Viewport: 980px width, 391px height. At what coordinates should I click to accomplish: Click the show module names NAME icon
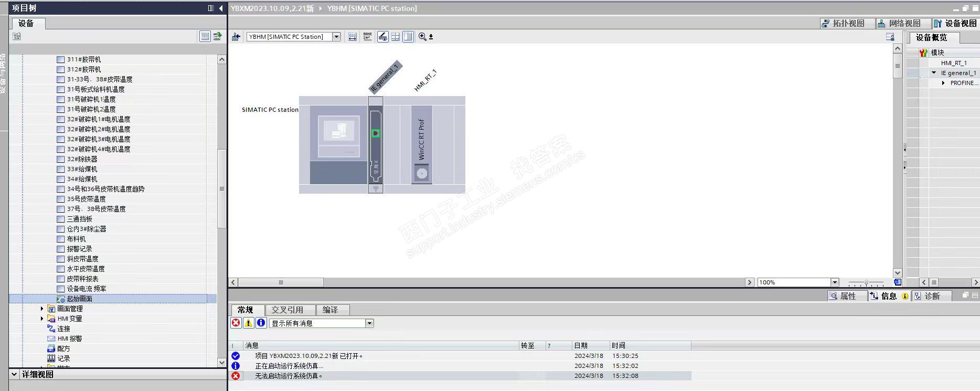[x=367, y=37]
